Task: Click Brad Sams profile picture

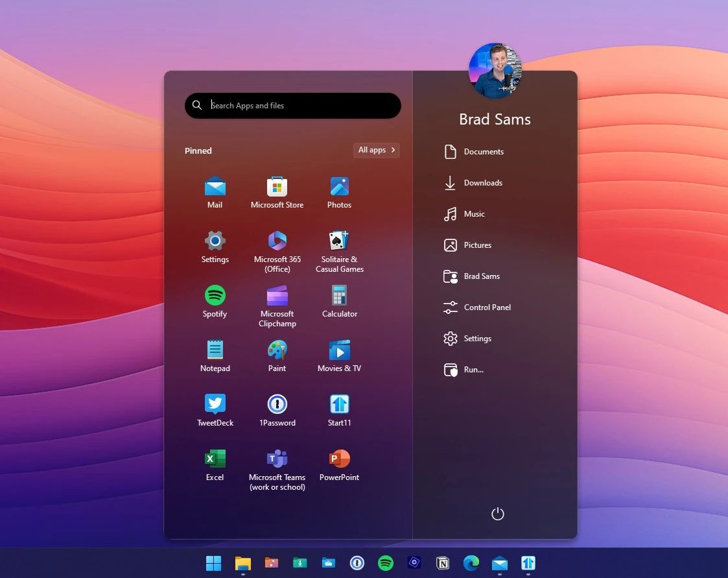Action: pyautogui.click(x=495, y=71)
